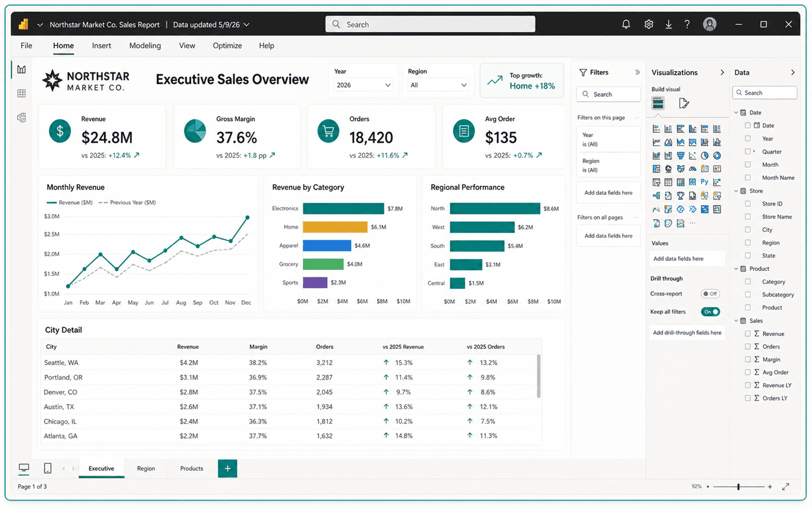Click the more visuals ellipsis
Viewport: 812px width, 508px height.
693,223
